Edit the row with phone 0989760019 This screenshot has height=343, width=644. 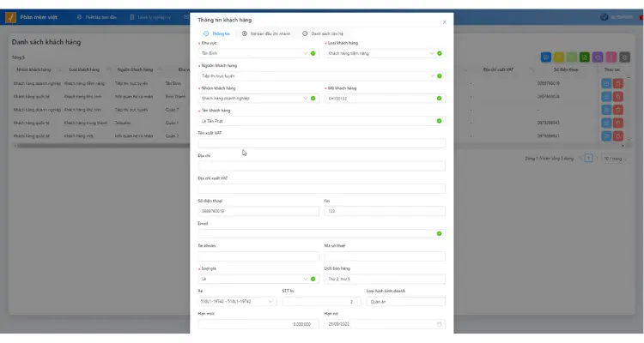point(606,84)
